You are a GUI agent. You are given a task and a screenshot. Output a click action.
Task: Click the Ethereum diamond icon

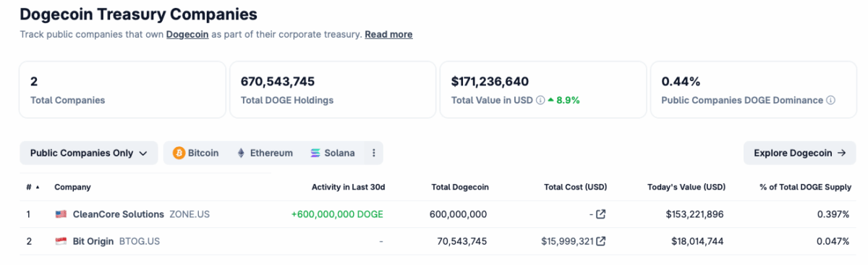coord(241,153)
